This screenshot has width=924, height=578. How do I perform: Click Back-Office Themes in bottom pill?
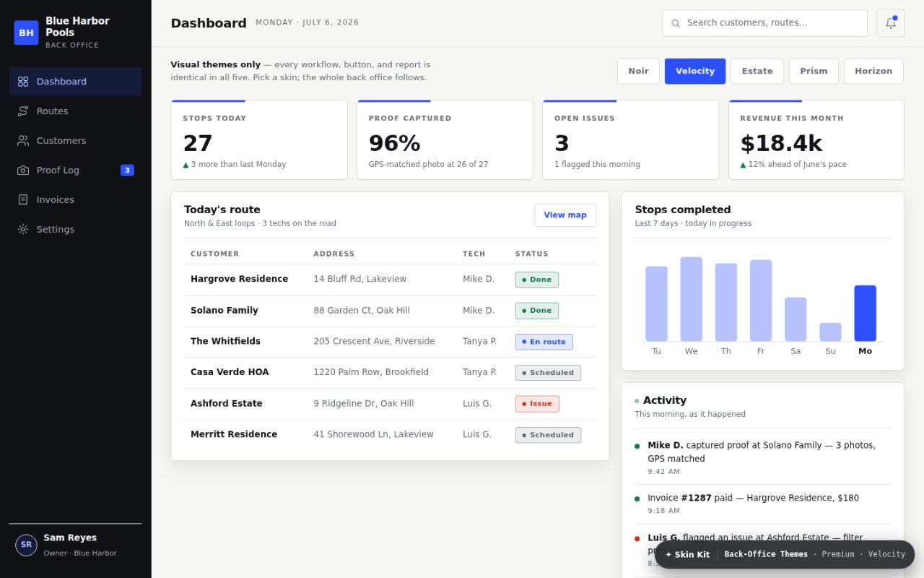tap(766, 555)
